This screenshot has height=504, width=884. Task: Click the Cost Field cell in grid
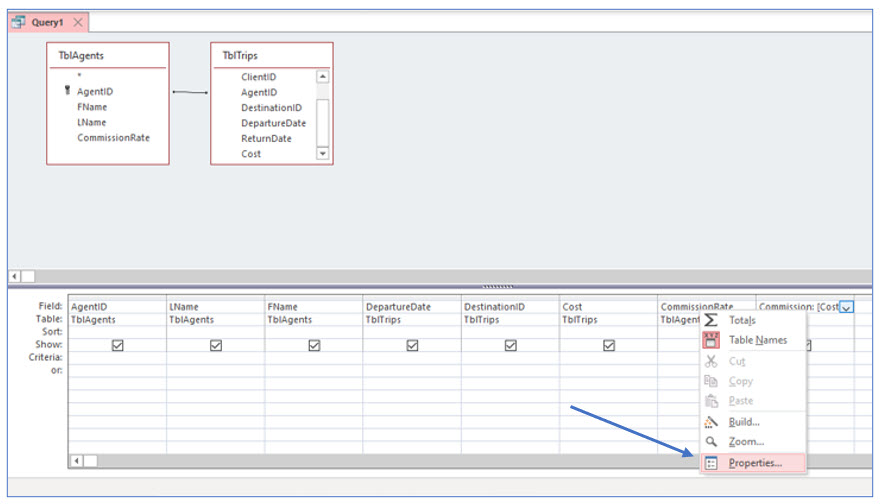pos(609,307)
